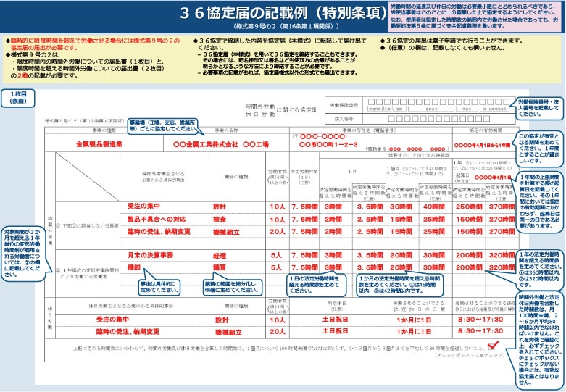
Task: Click 150時間 in the 検査 row
Action: click(x=469, y=220)
